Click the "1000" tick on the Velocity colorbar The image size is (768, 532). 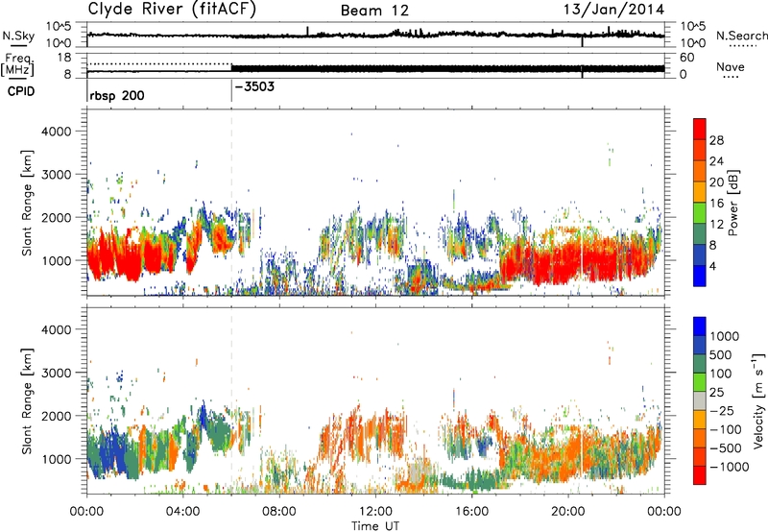(724, 336)
